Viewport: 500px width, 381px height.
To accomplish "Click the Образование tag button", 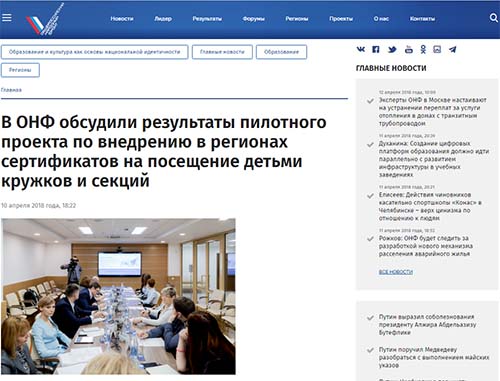I will tap(281, 52).
